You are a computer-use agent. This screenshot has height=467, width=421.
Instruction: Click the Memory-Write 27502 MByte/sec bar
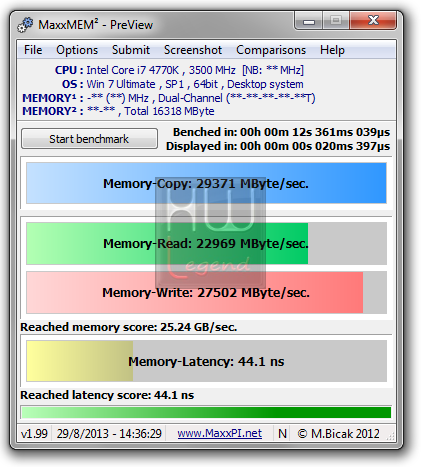206,292
